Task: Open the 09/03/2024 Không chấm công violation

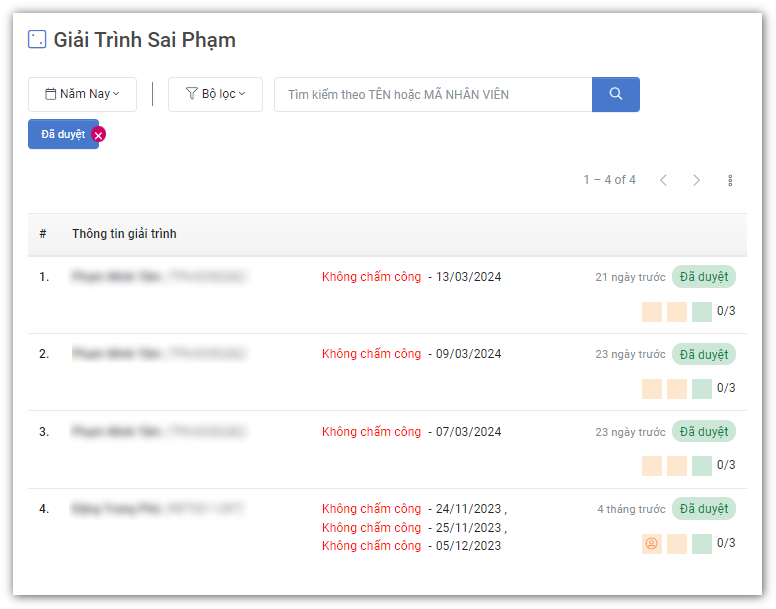Action: [371, 354]
